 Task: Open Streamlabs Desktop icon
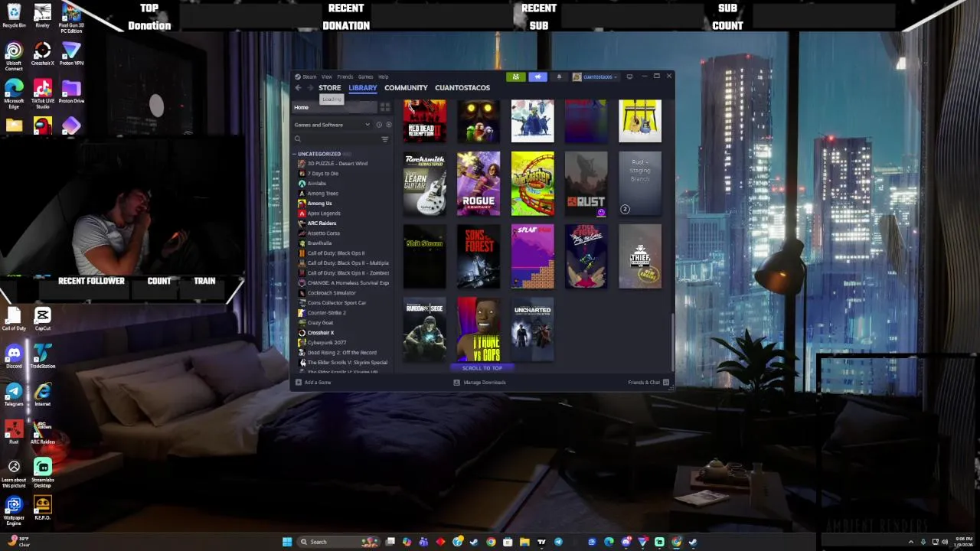pos(42,473)
